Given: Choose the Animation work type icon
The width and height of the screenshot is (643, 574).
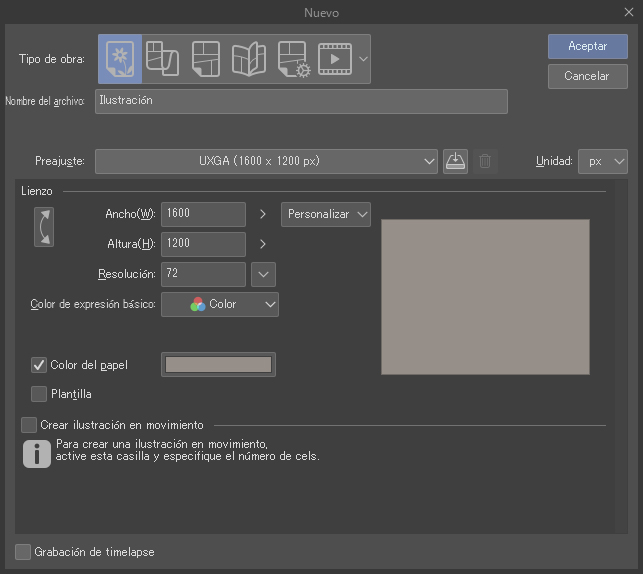Looking at the screenshot, I should pyautogui.click(x=335, y=59).
